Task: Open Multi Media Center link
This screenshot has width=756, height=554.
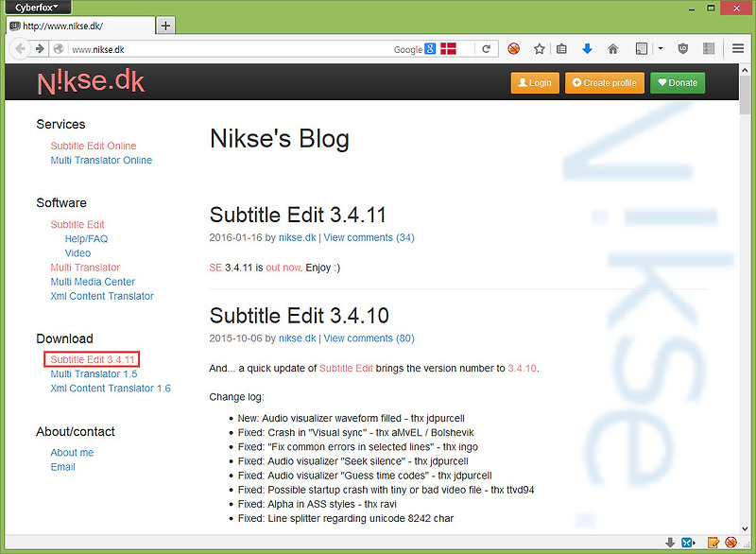Action: point(93,282)
